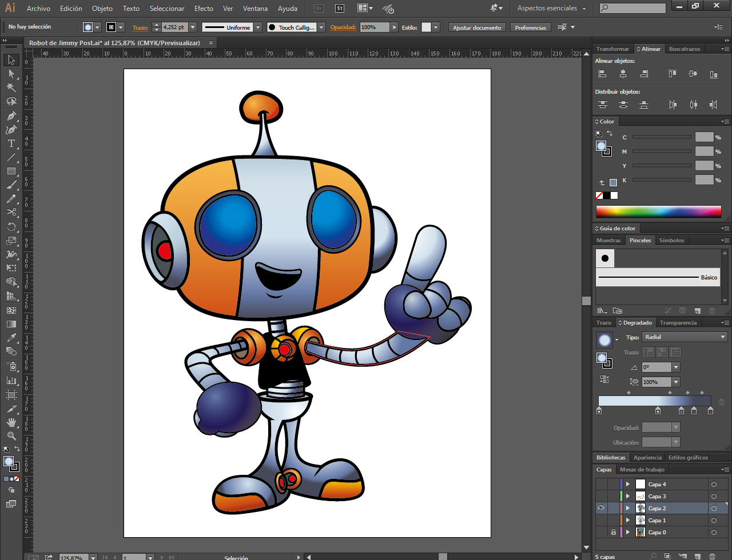Image resolution: width=732 pixels, height=560 pixels.
Task: Open Objeto menu
Action: tap(102, 9)
